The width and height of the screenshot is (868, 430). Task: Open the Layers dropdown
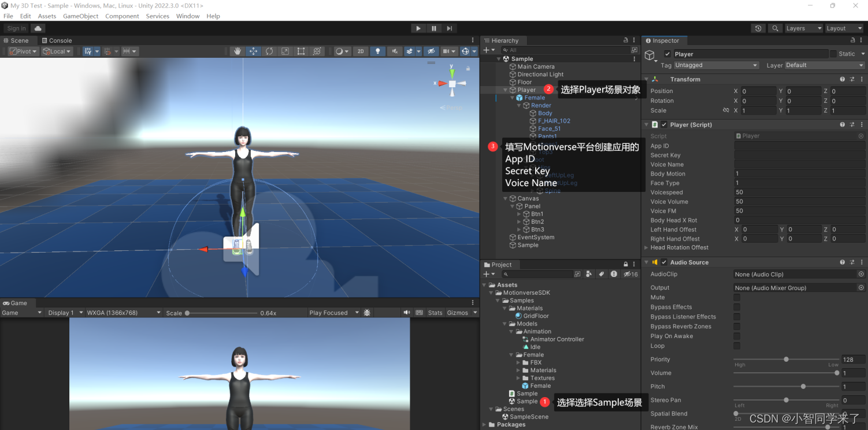click(803, 28)
